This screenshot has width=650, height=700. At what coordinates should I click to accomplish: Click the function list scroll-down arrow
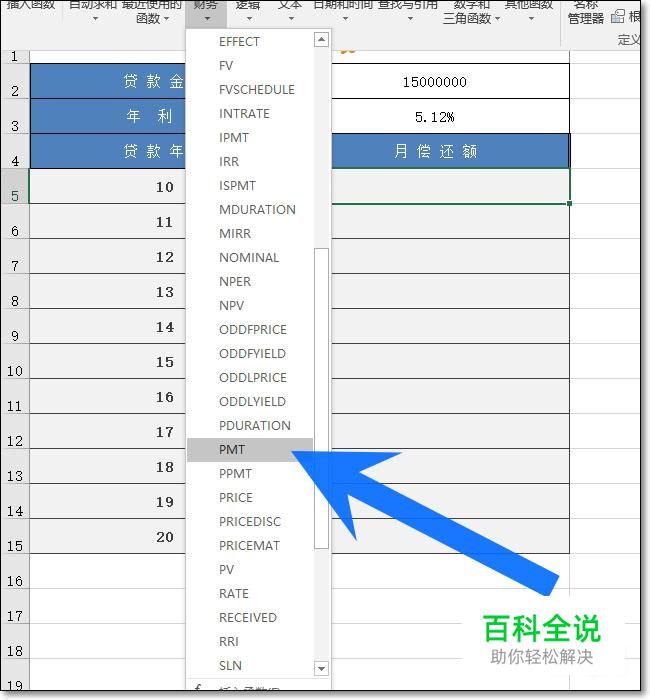[321, 668]
